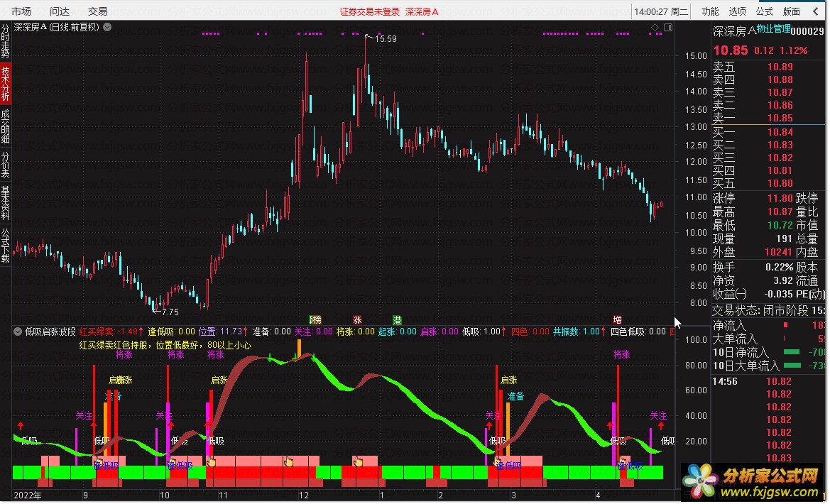830x504 pixels.
Task: Click the 红买绿卖 indicator value label
Action: pyautogui.click(x=111, y=332)
